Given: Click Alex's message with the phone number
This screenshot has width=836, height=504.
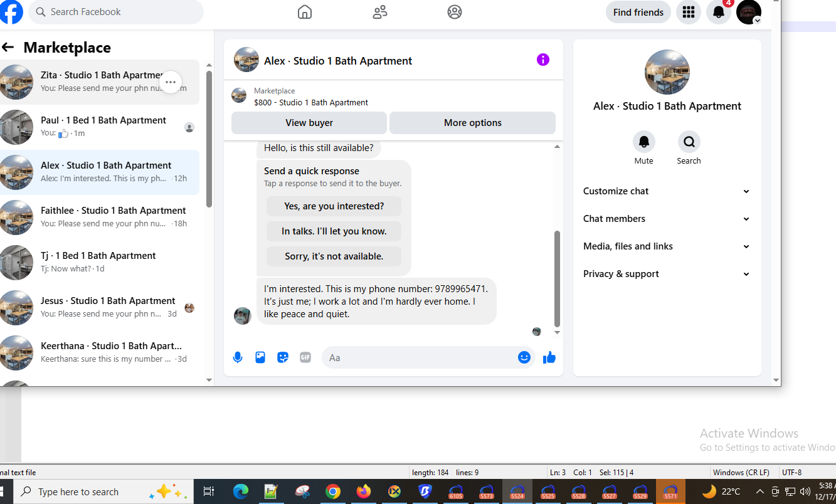Looking at the screenshot, I should point(376,302).
